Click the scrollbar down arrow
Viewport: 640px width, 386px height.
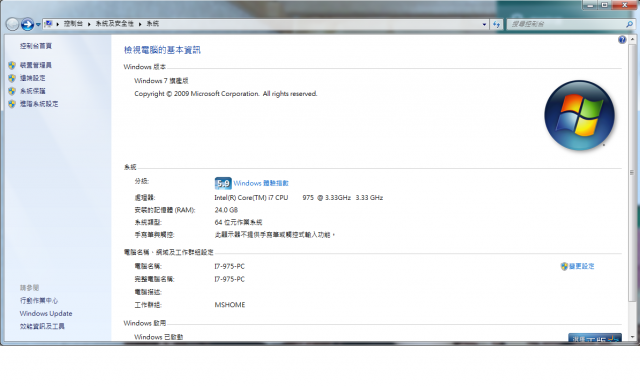[x=632, y=337]
